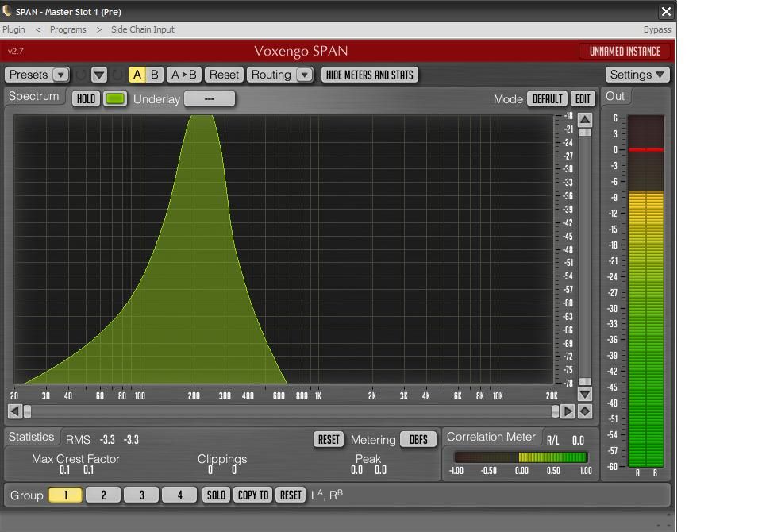The width and height of the screenshot is (762, 532).
Task: Click the redo circular arrow icon
Action: (117, 75)
